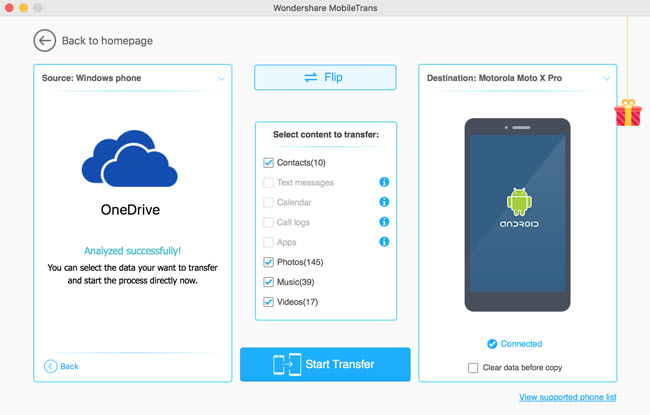Click the Flip button
Viewport: 650px width, 415px height.
coord(325,78)
